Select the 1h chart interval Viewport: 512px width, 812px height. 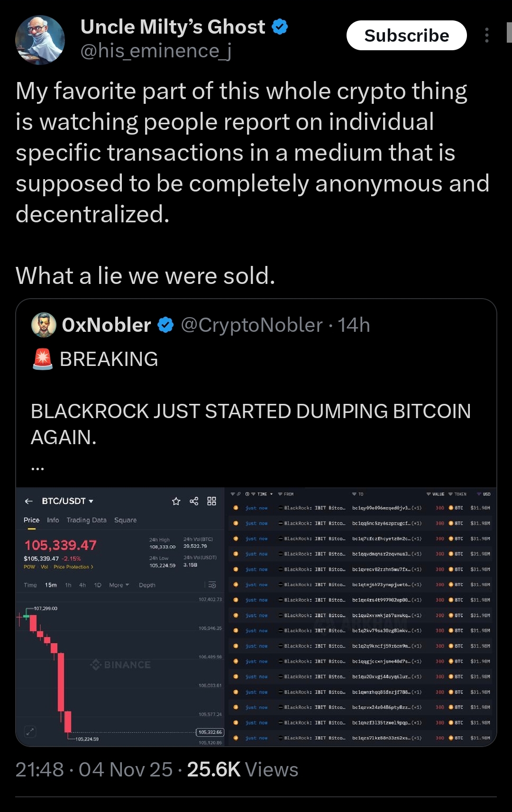68,585
